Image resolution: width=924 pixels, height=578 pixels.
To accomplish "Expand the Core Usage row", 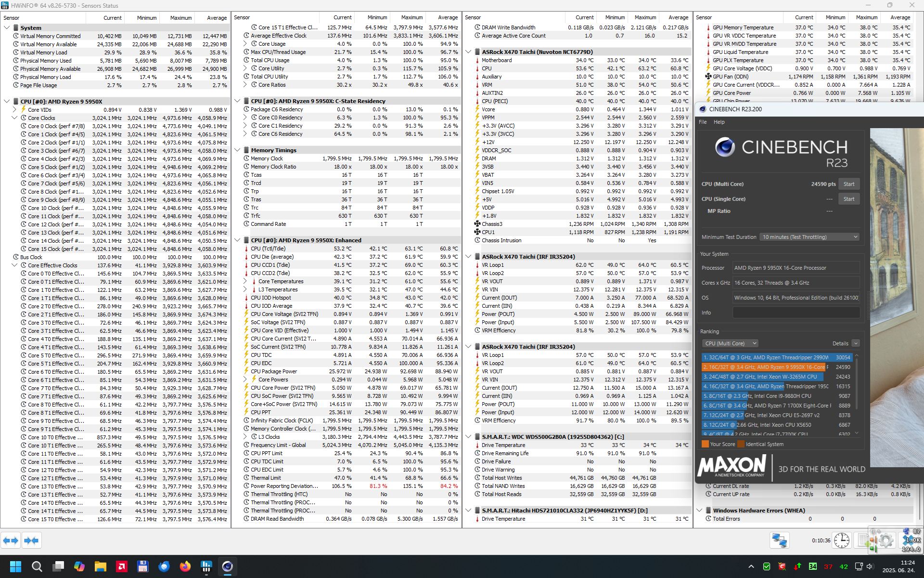I will pyautogui.click(x=245, y=44).
